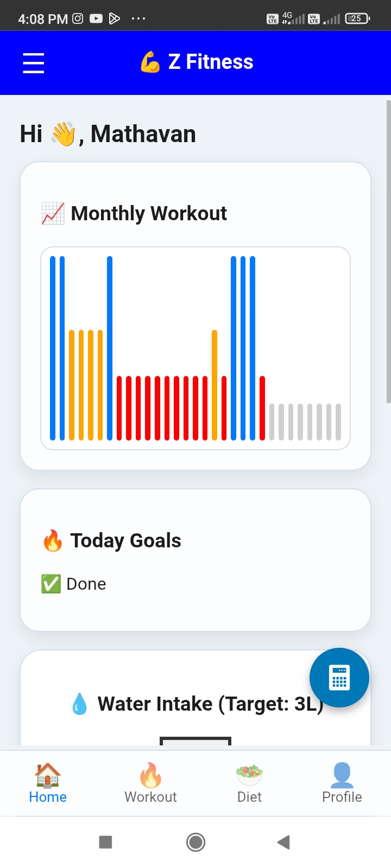391x868 pixels.
Task: Tap the Water Intake heading
Action: point(210,704)
